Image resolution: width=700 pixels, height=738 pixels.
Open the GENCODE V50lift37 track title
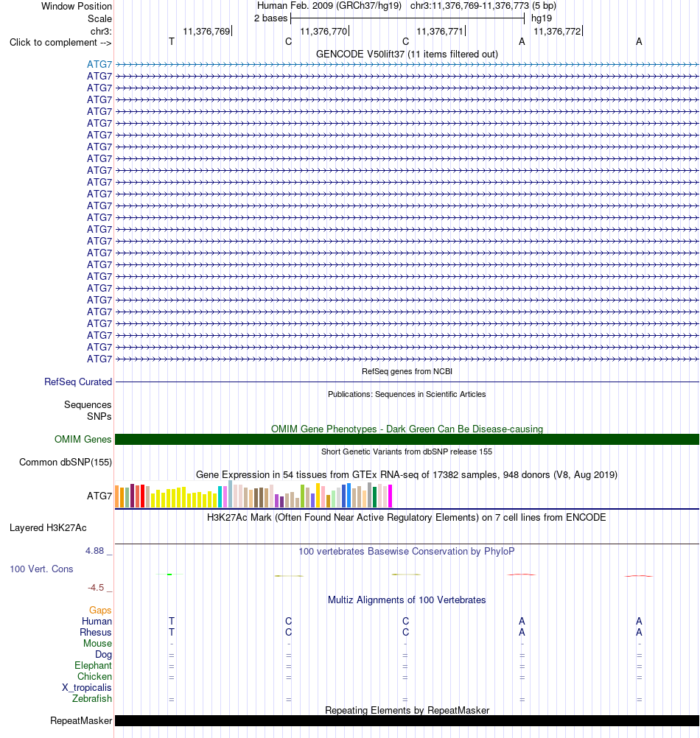click(407, 54)
